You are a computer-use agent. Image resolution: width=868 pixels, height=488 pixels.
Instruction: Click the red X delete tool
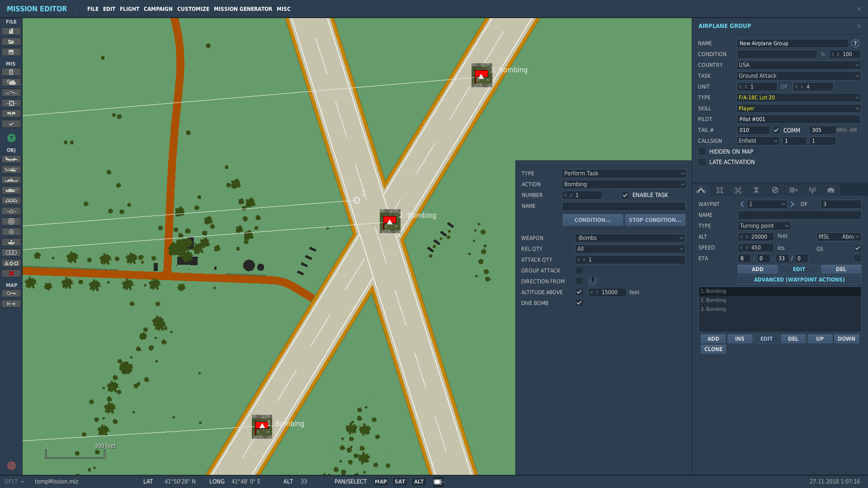pyautogui.click(x=11, y=273)
